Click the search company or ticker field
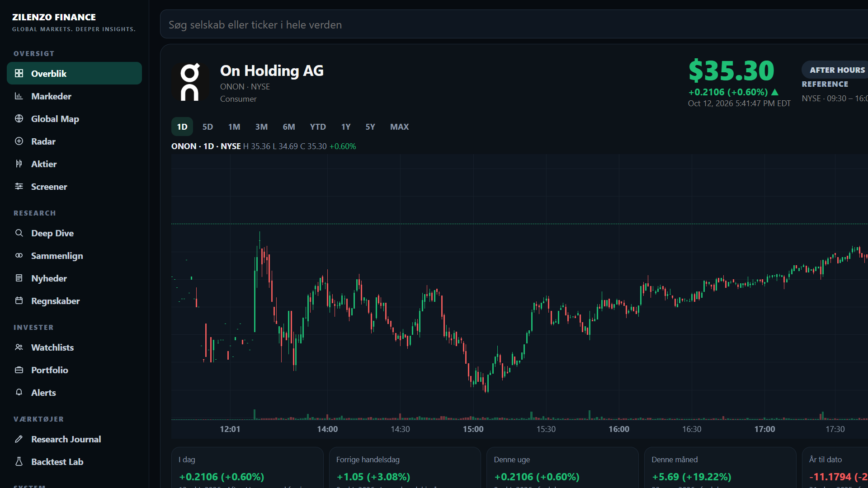 (x=514, y=24)
